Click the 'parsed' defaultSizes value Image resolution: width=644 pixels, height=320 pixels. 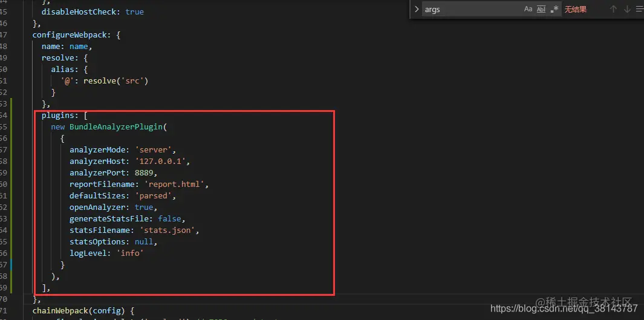[x=153, y=196]
